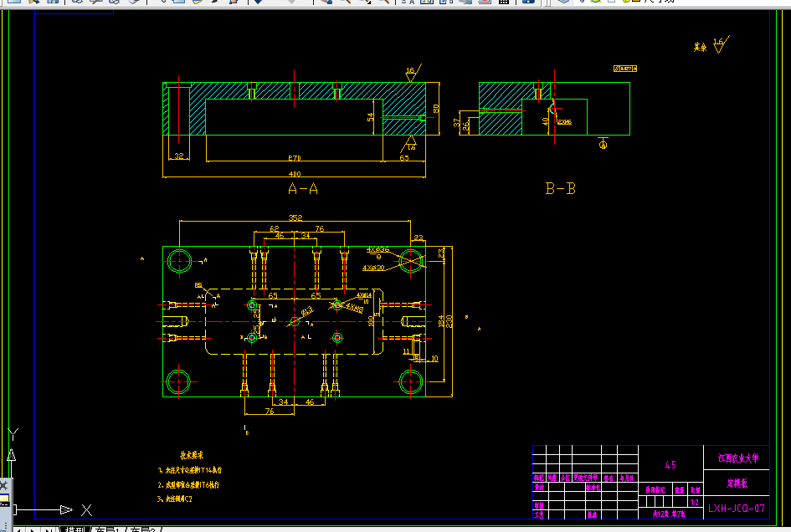Viewport: 791px width, 532px height.
Task: Click 设计 label in title block
Action: [x=539, y=487]
